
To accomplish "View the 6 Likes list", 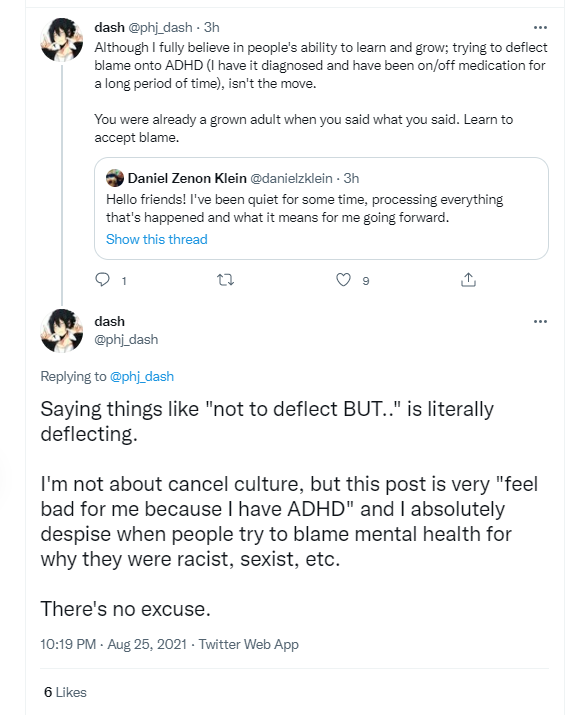I will point(65,692).
